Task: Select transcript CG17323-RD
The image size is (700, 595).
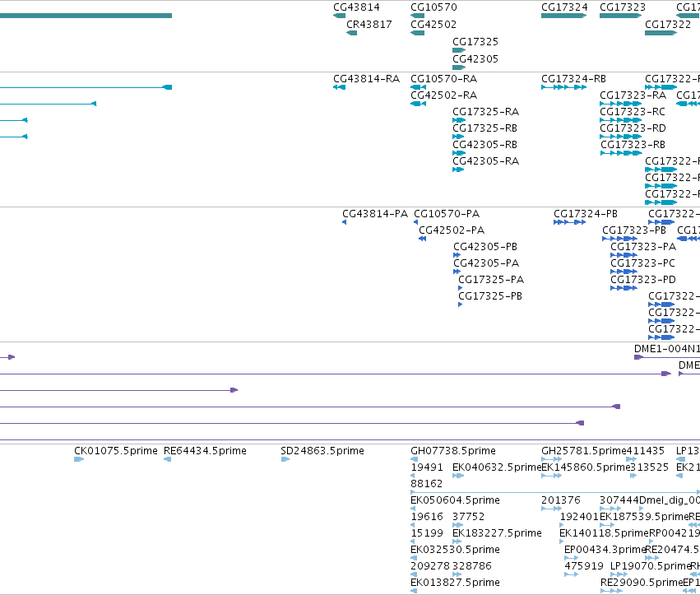Action: tap(633, 128)
